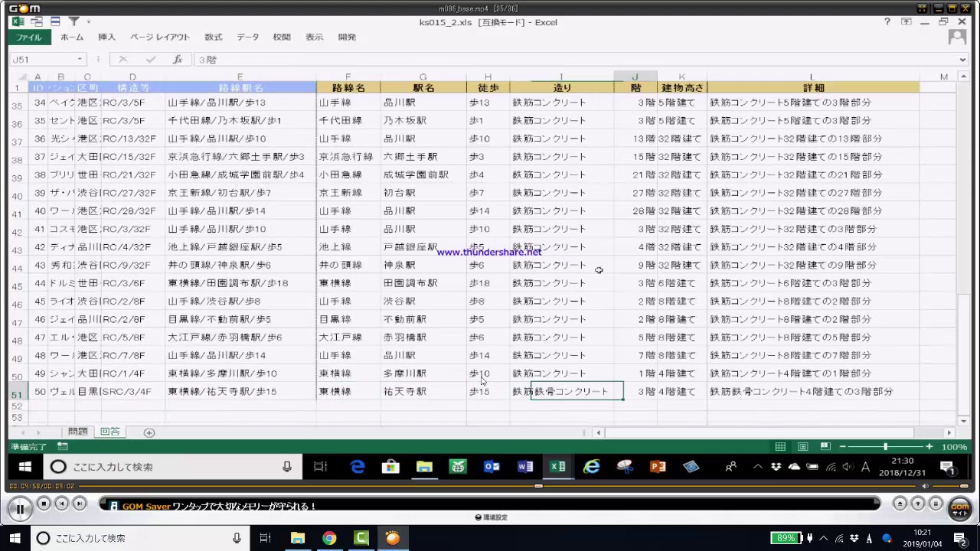
Task: Add a new sheet with plus icon
Action: point(149,432)
